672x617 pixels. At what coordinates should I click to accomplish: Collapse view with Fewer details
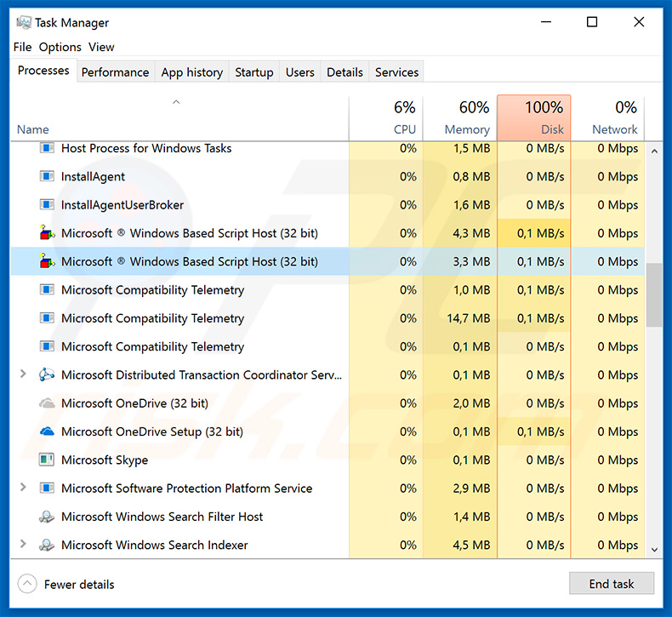click(68, 585)
